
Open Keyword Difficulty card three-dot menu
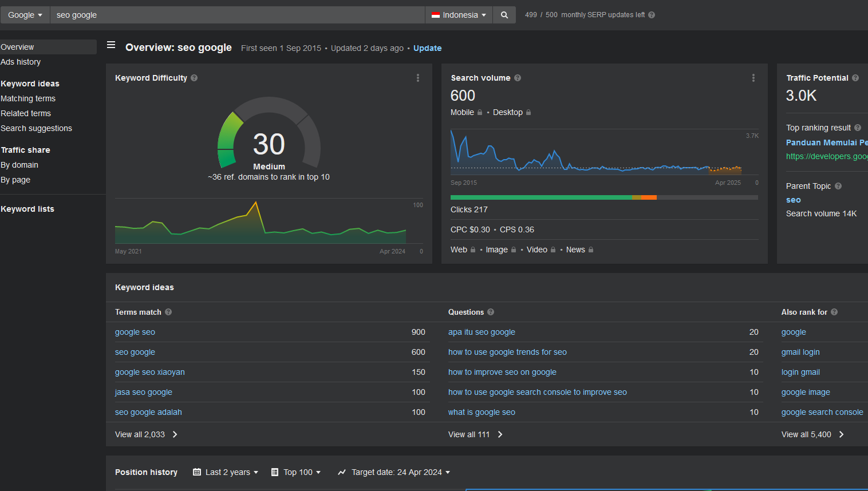(418, 78)
